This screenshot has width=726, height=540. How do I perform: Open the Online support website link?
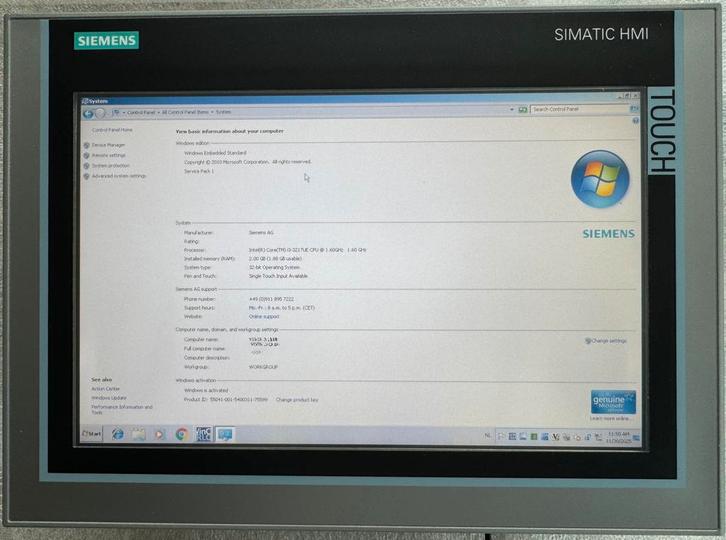pos(264,317)
